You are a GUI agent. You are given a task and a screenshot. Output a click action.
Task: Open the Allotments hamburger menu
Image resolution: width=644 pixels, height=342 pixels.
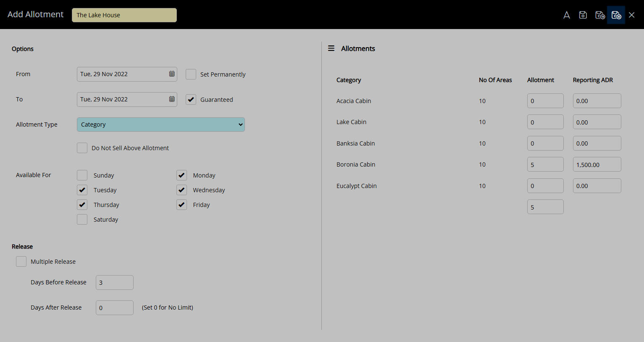(331, 48)
